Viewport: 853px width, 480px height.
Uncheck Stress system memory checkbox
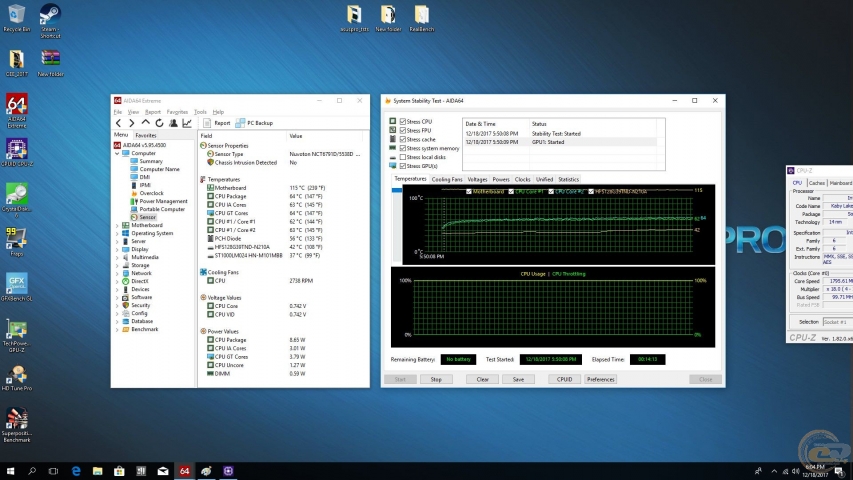[403, 148]
